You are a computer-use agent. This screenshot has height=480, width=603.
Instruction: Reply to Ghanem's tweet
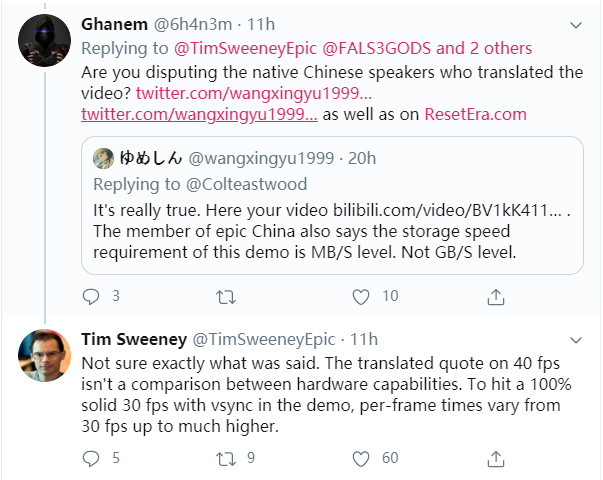(x=91, y=296)
